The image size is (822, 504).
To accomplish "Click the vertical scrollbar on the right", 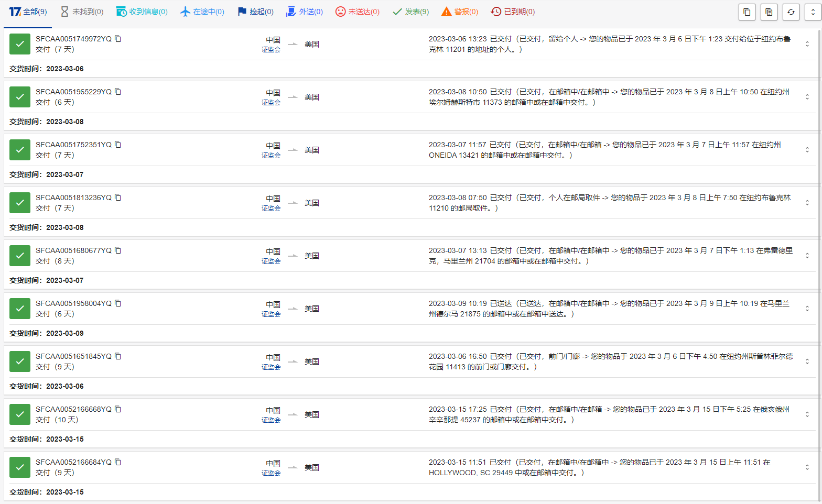I will pyautogui.click(x=819, y=262).
